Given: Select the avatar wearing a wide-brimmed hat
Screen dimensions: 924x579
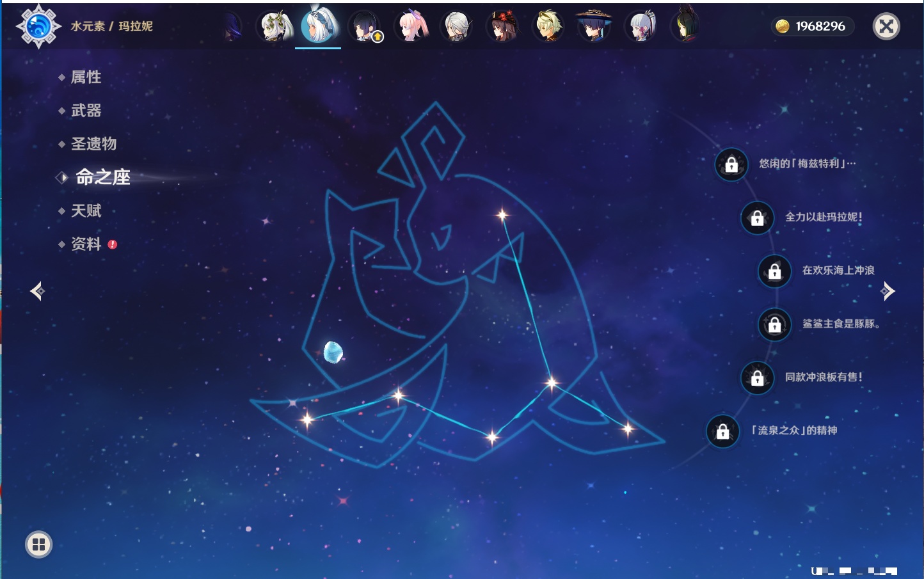Looking at the screenshot, I should click(x=594, y=27).
